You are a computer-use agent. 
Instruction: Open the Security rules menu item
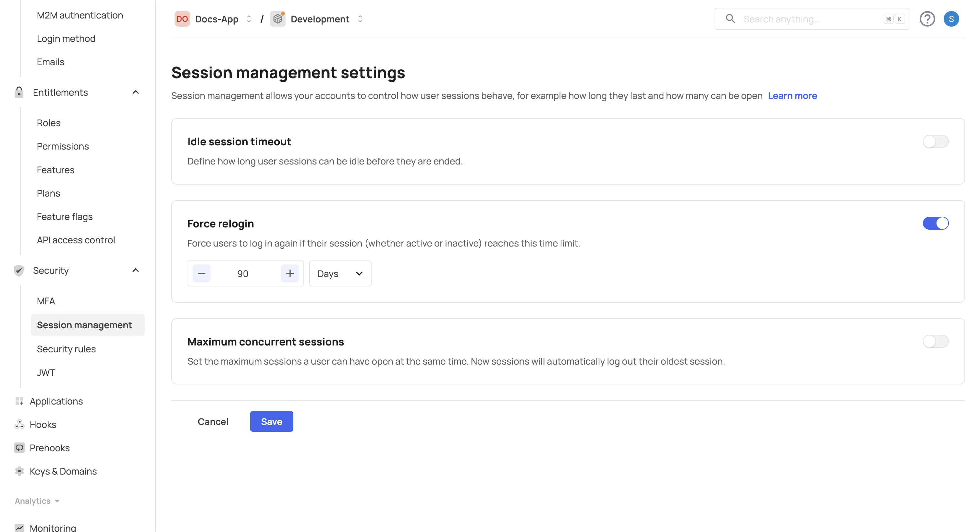coord(66,349)
